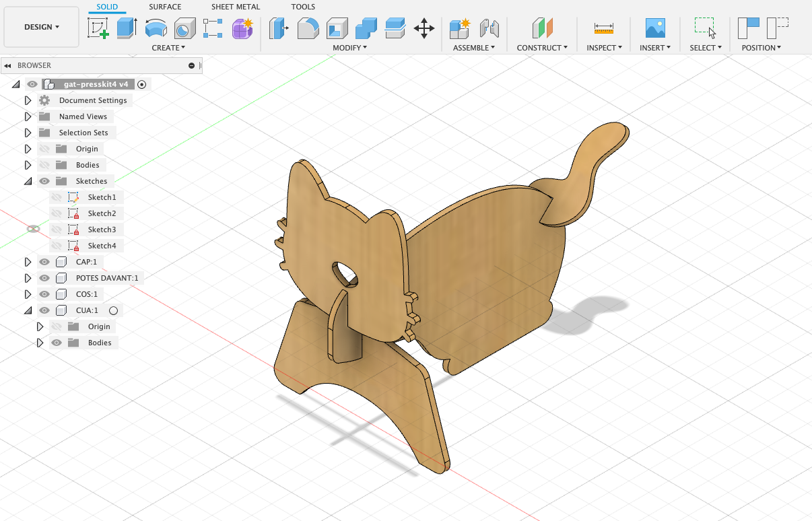Open the Design workspace switcher
This screenshot has height=521, width=812.
pos(40,27)
